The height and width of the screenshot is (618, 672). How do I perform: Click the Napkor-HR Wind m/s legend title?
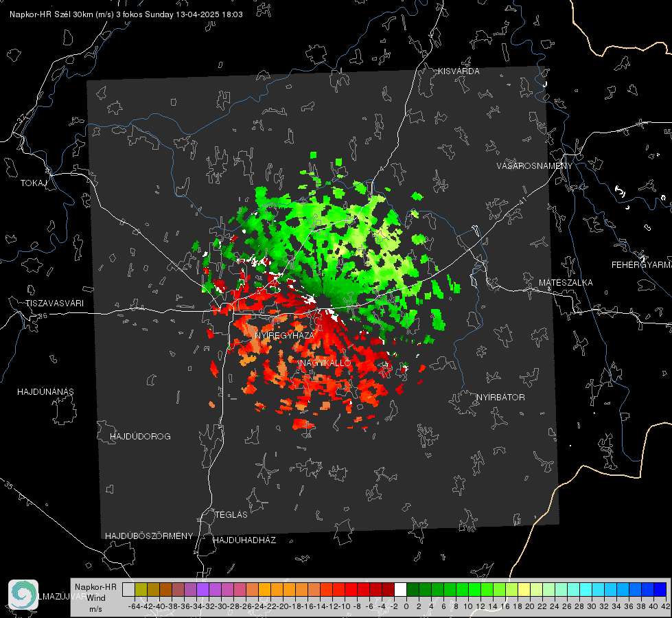pyautogui.click(x=95, y=598)
